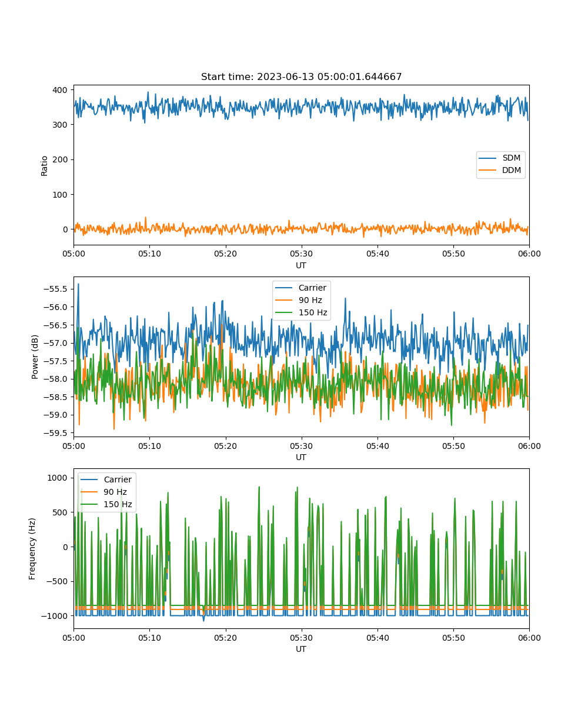Click the −58.0 tick on the Power axis
The image size is (588, 706).
point(56,379)
